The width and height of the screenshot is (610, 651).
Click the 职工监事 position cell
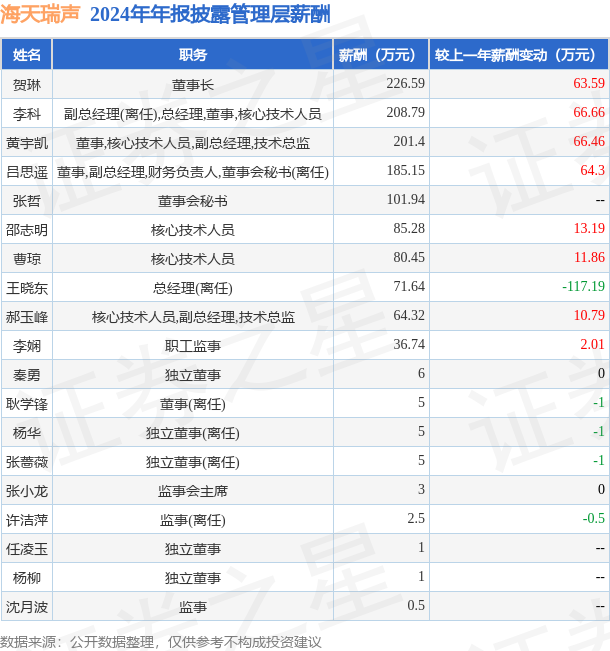(x=193, y=346)
